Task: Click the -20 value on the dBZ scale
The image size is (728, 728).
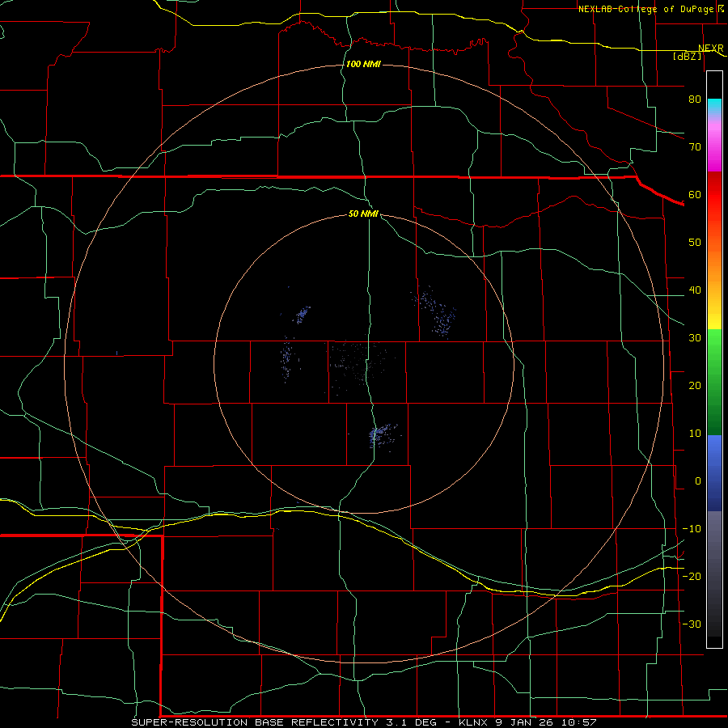Action: [x=692, y=577]
